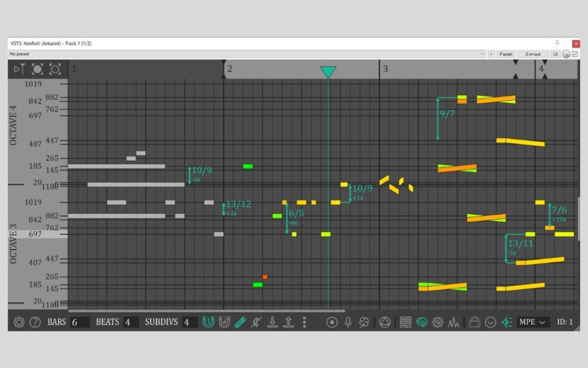This screenshot has height=368, width=588.
Task: Open the settings gear in bottom toolbar
Action: pos(19,322)
